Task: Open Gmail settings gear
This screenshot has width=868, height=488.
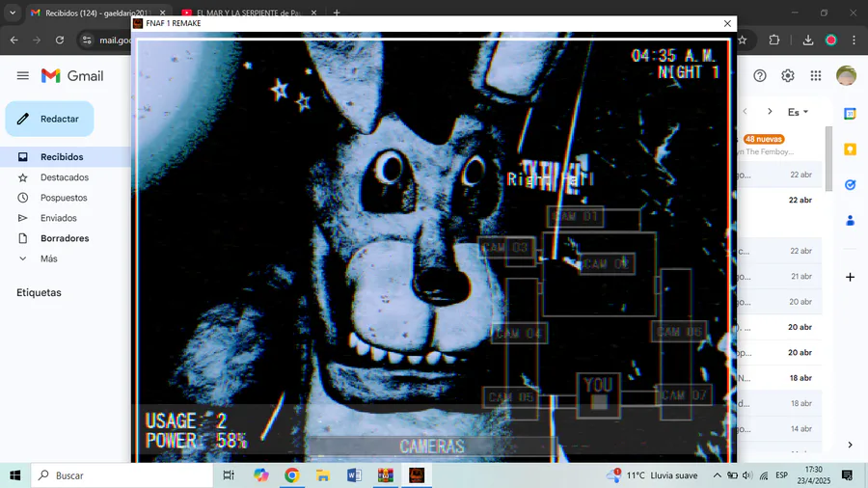Action: click(x=788, y=76)
